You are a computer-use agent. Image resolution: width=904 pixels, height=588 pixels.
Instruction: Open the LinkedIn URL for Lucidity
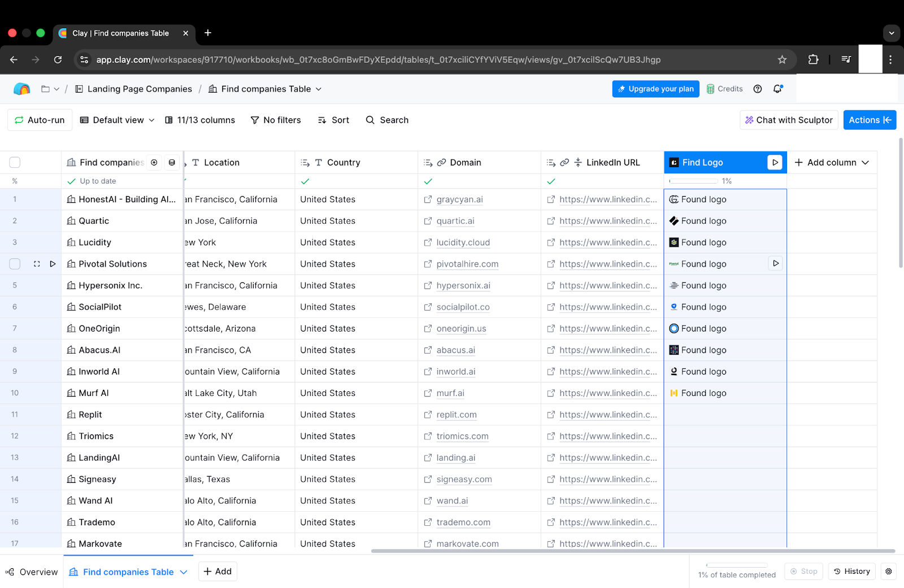click(x=608, y=242)
